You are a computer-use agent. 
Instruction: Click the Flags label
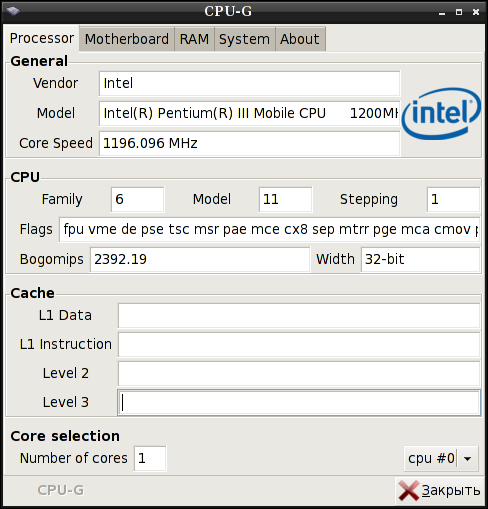(36, 229)
